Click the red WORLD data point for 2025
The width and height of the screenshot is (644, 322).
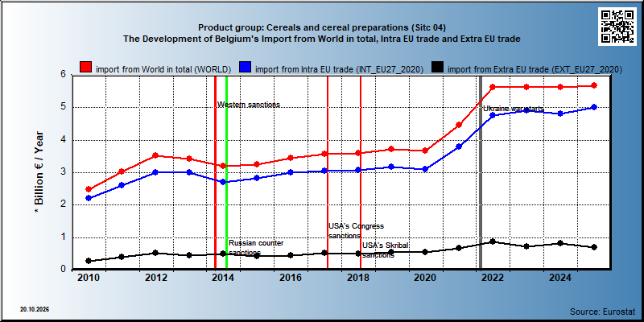(594, 85)
